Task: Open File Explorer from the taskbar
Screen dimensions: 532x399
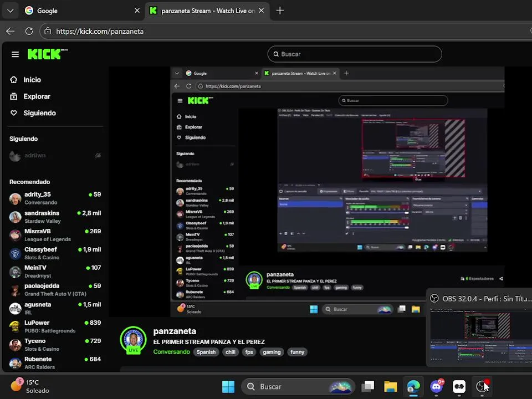Action: pos(391,386)
